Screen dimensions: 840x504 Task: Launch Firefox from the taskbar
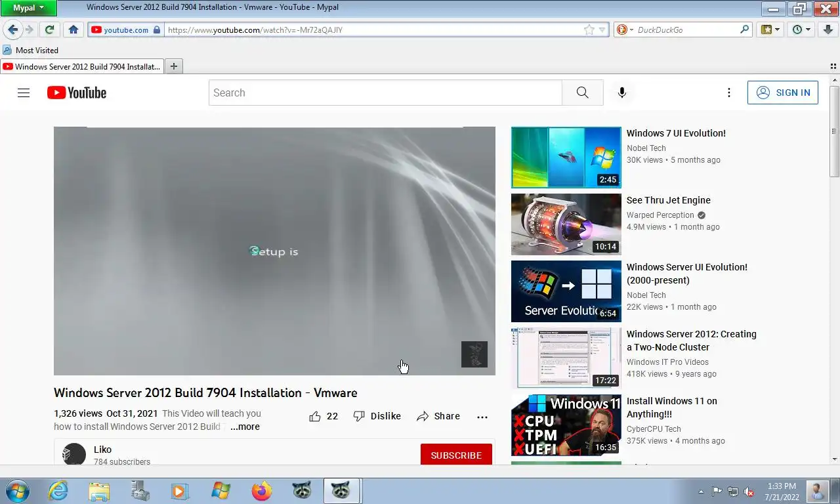pyautogui.click(x=261, y=491)
